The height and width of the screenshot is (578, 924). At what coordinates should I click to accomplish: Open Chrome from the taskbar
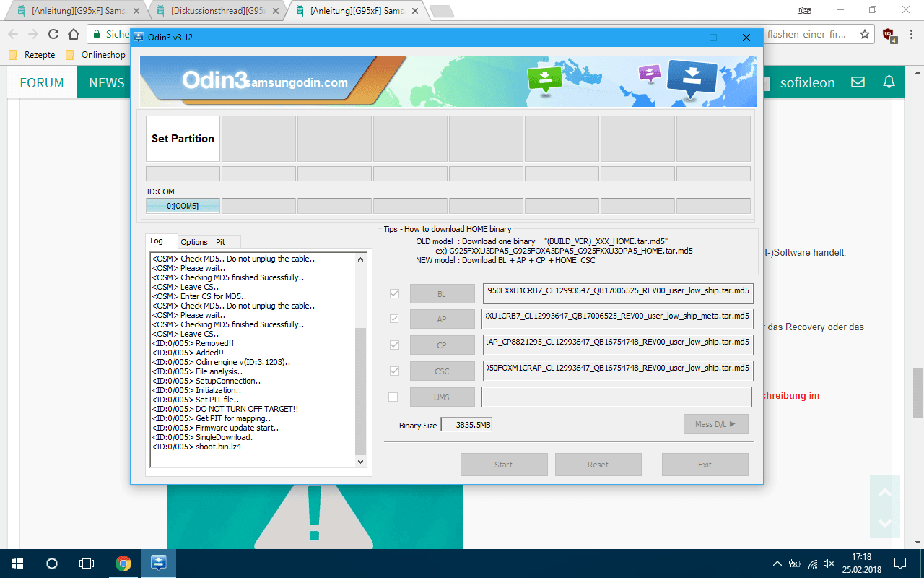[x=123, y=564]
